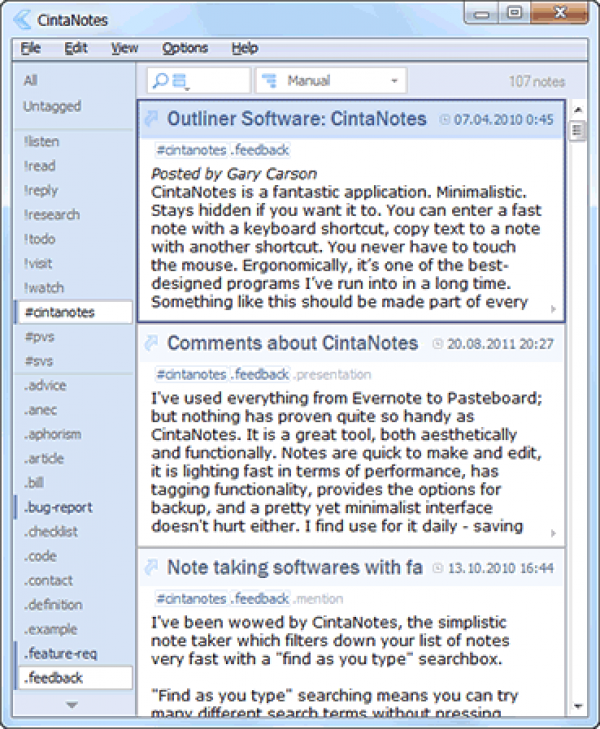Open the Edit menu
The image size is (600, 729).
(x=76, y=48)
